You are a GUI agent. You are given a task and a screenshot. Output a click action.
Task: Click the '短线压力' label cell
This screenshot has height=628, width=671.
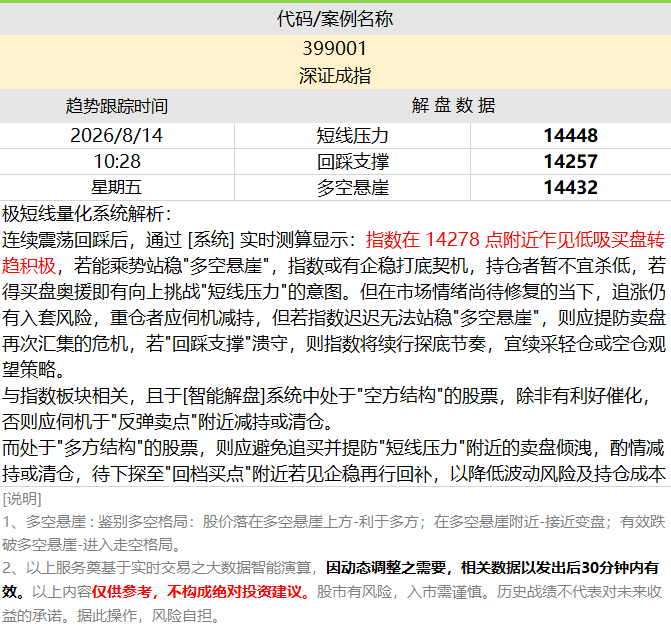[x=352, y=136]
